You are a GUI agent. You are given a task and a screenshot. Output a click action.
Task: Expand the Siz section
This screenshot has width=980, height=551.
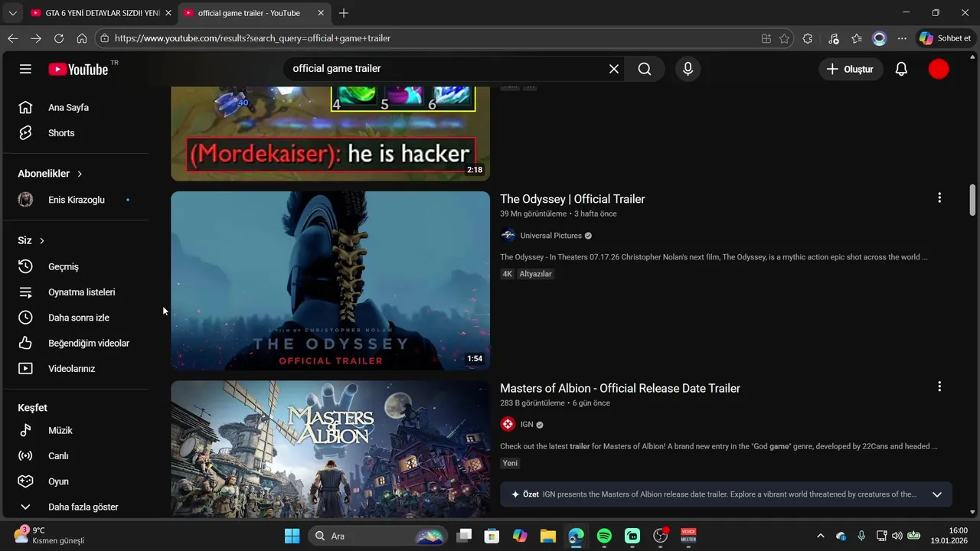pos(31,240)
